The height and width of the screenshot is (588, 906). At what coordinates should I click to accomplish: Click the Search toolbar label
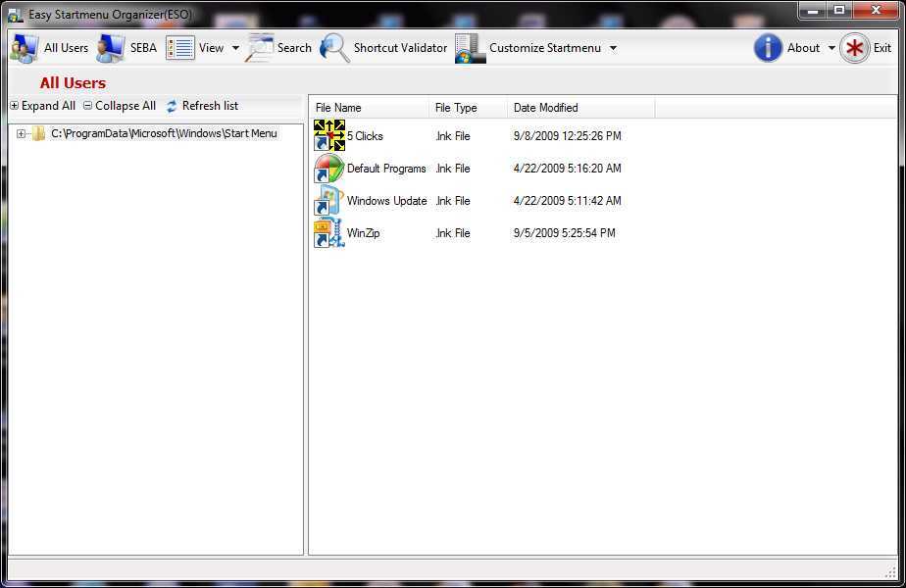[x=294, y=48]
